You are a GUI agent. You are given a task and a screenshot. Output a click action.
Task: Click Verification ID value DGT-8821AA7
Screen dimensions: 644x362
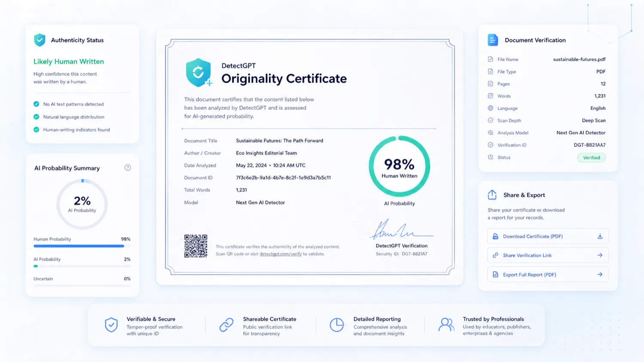click(589, 145)
